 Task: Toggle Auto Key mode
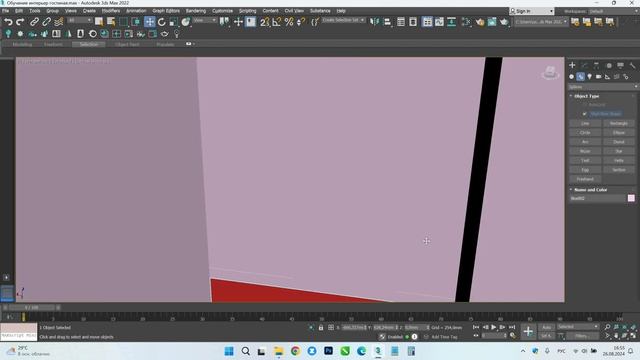click(546, 327)
